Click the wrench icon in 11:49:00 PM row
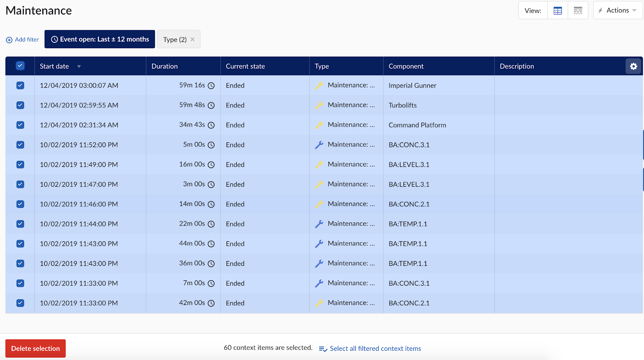 click(319, 165)
